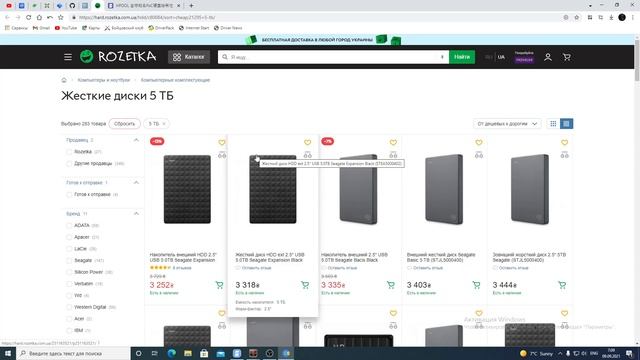Open Microsoft Edge from taskbar
The width and height of the screenshot is (640, 360).
coord(171,353)
